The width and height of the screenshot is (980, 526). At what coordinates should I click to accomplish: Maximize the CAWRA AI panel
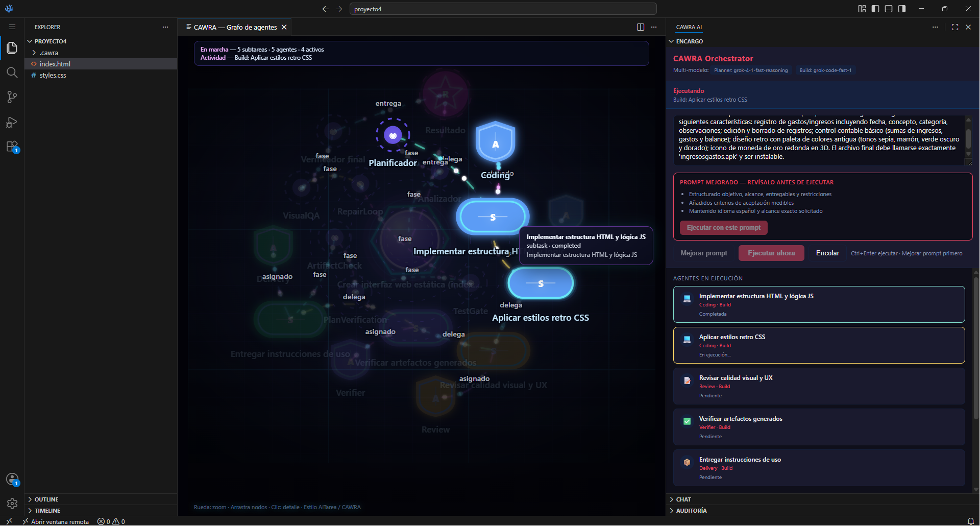click(955, 27)
